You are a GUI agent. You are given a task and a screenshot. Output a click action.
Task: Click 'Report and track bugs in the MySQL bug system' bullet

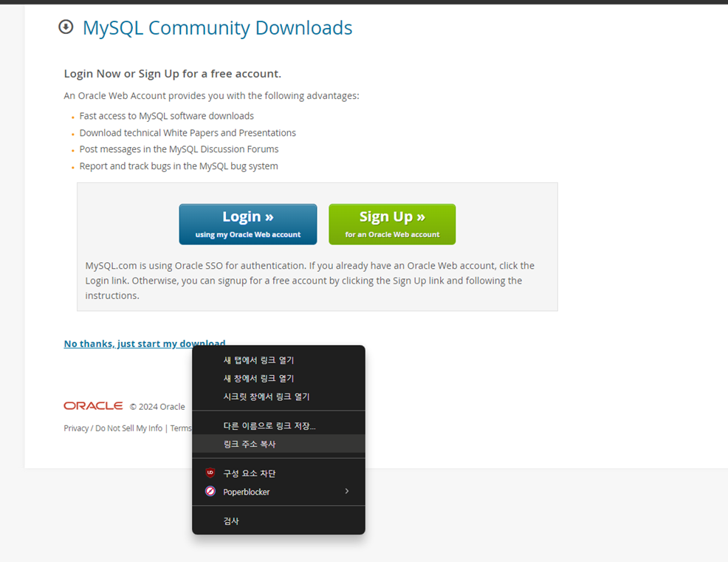tap(179, 166)
